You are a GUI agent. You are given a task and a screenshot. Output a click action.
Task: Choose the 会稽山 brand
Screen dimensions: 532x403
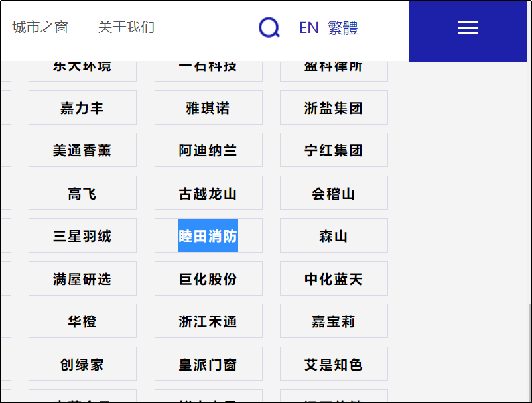click(334, 193)
